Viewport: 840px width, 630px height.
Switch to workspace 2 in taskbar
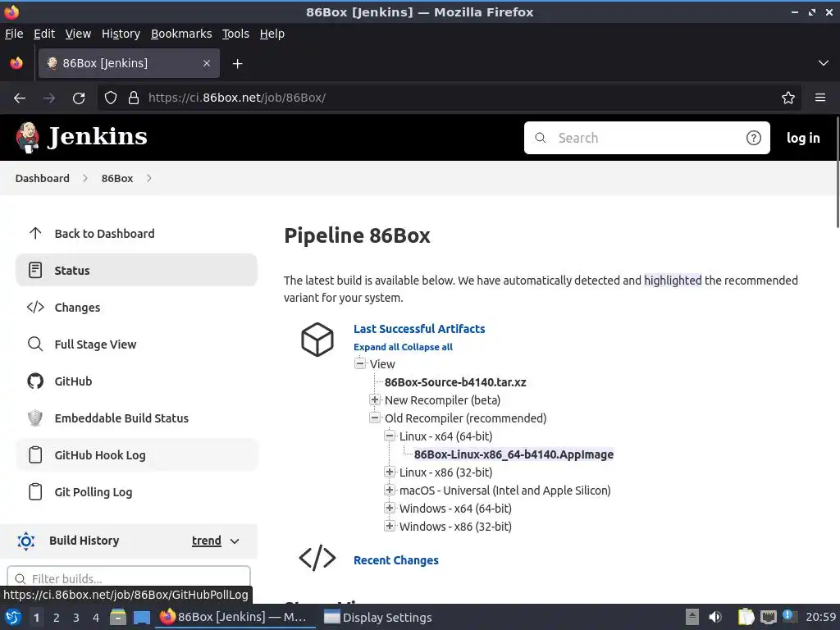point(57,618)
